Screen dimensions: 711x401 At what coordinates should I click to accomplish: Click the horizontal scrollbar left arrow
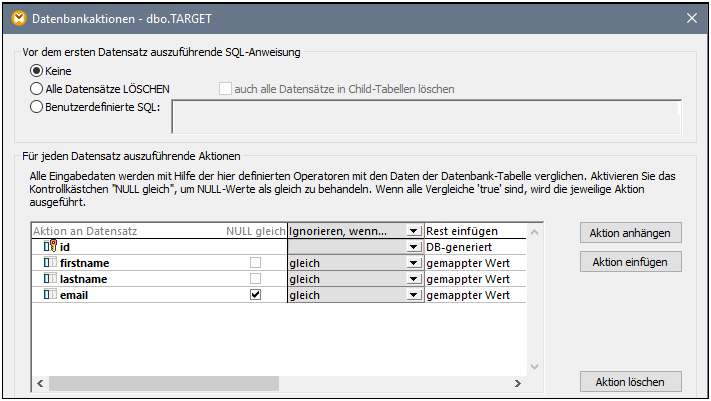40,383
